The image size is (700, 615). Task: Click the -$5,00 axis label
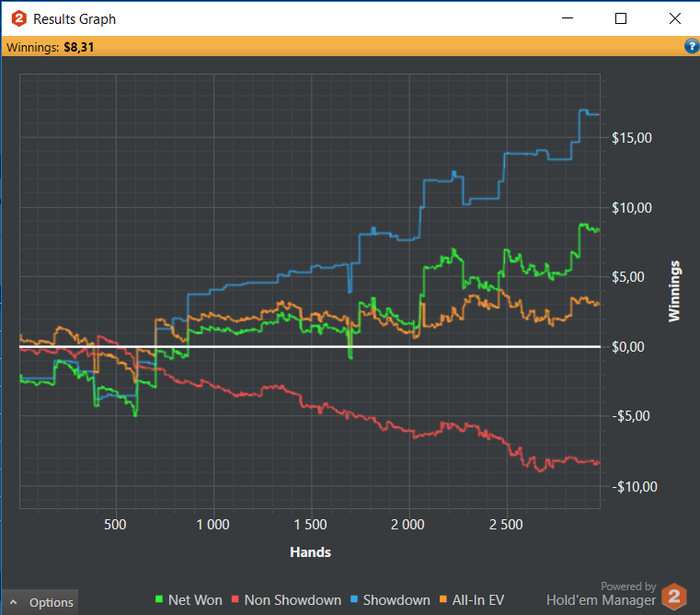click(x=630, y=416)
